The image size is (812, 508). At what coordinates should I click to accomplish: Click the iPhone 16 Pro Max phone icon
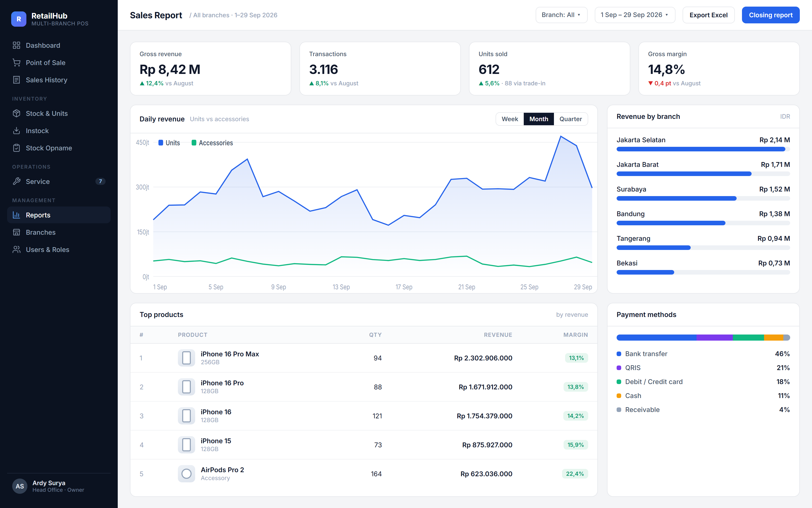pos(187,358)
